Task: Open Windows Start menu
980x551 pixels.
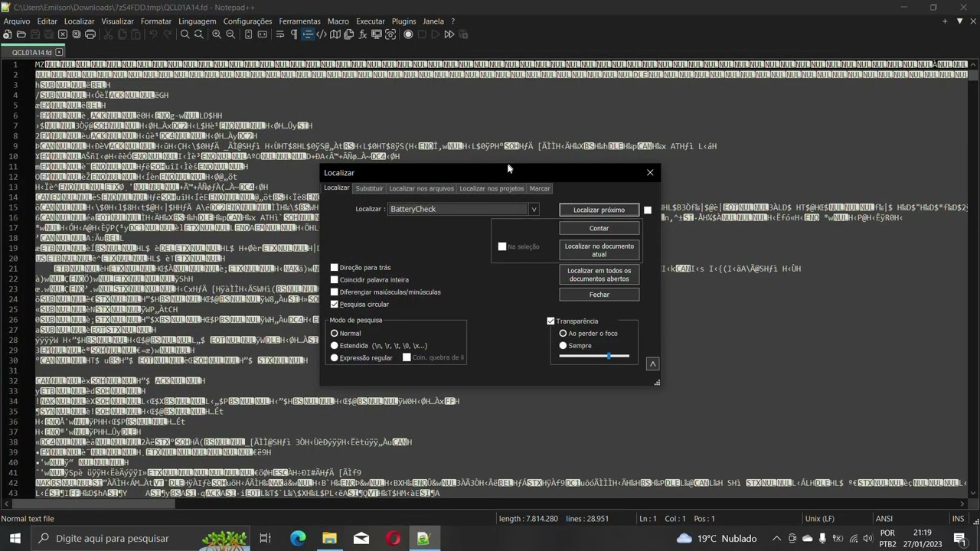Action: click(x=15, y=538)
